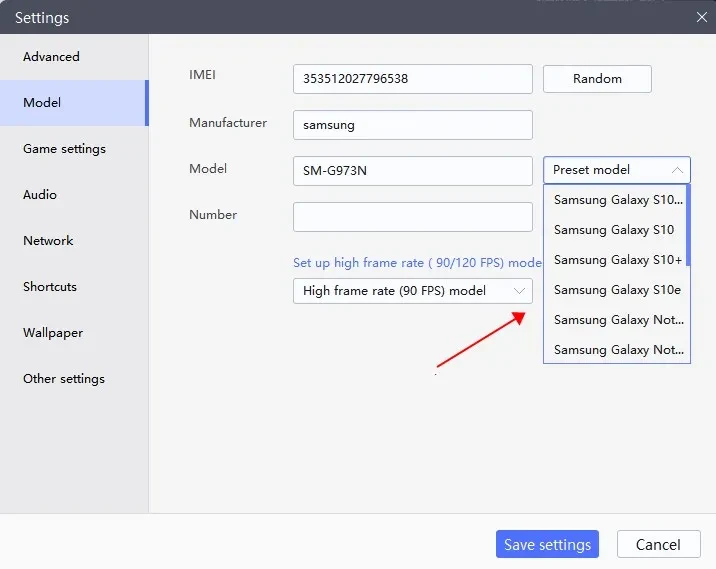Viewport: 716px width, 569px height.
Task: Open the Wallpaper tab
Action: (x=74, y=333)
